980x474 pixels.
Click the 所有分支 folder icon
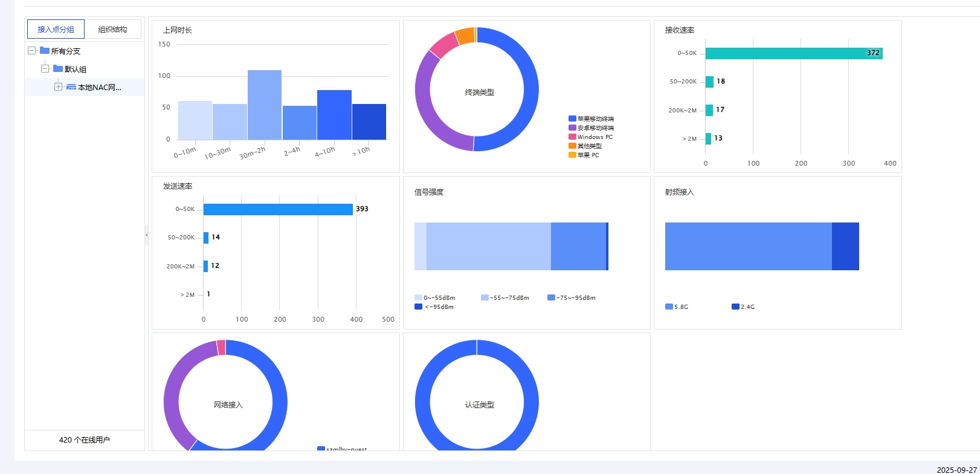45,51
